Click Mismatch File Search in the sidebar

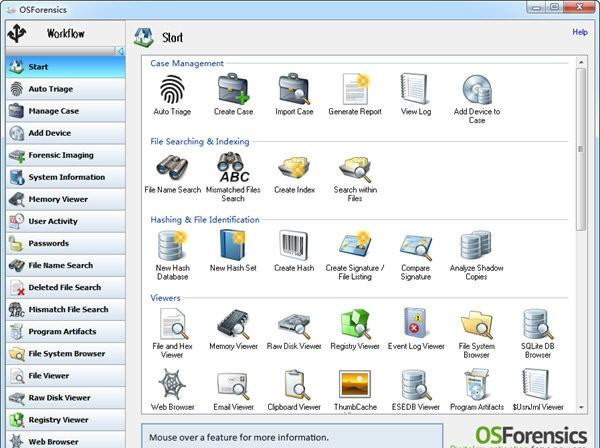65,310
